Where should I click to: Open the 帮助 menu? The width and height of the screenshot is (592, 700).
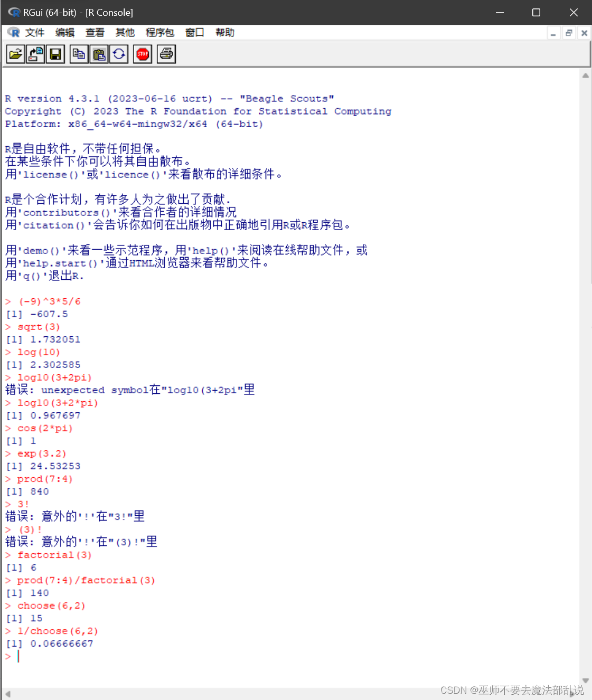[x=225, y=33]
